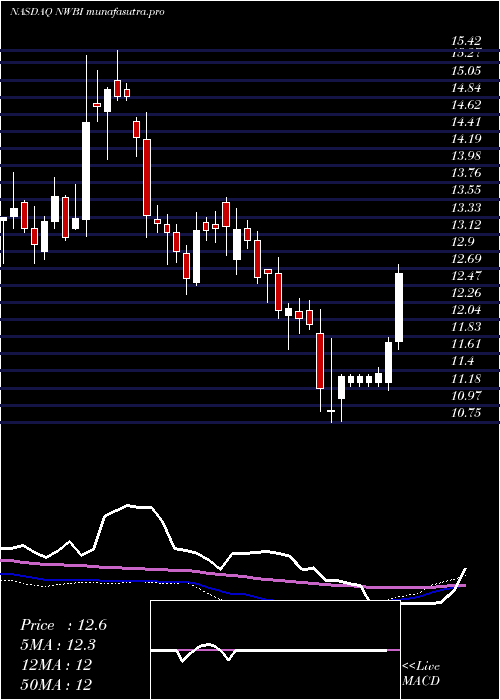The height and width of the screenshot is (700, 500).
Task: Select the 15.42 price axis label
Action: [466, 42]
